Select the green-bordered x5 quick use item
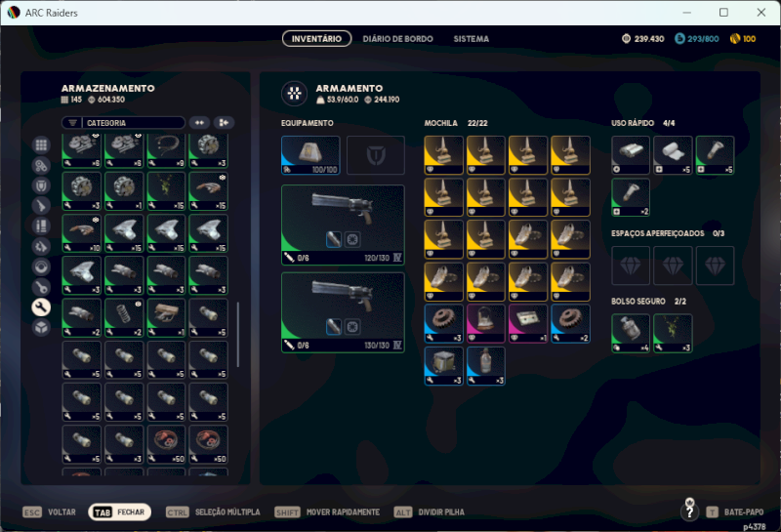The image size is (781, 532). click(716, 155)
